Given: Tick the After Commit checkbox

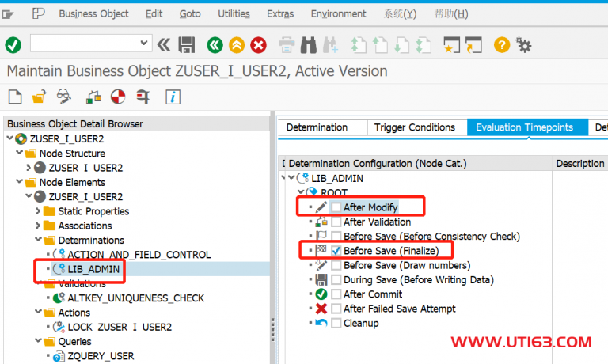Looking at the screenshot, I should tap(336, 294).
